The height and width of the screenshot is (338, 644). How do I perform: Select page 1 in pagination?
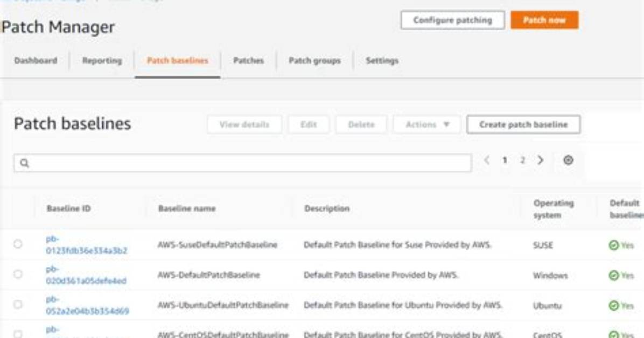(505, 160)
